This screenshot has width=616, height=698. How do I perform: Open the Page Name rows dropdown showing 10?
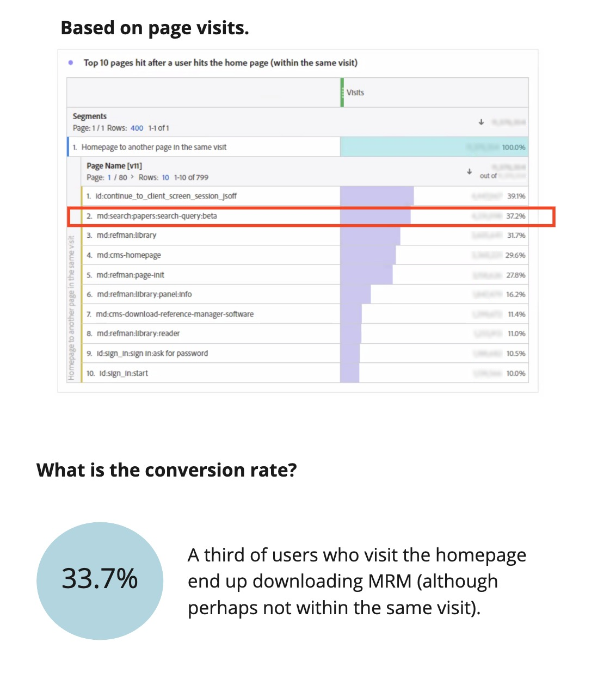coord(165,177)
